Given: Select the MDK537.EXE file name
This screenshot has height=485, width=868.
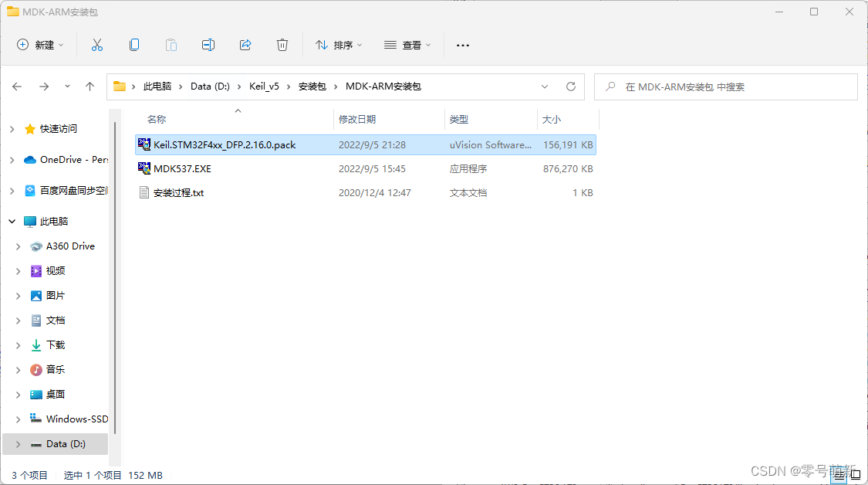Looking at the screenshot, I should pos(182,168).
